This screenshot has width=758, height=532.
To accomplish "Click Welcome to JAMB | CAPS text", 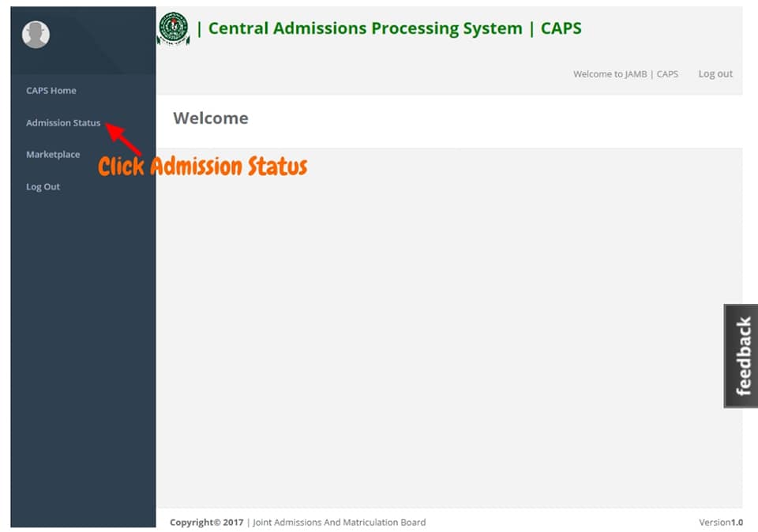I will [625, 74].
